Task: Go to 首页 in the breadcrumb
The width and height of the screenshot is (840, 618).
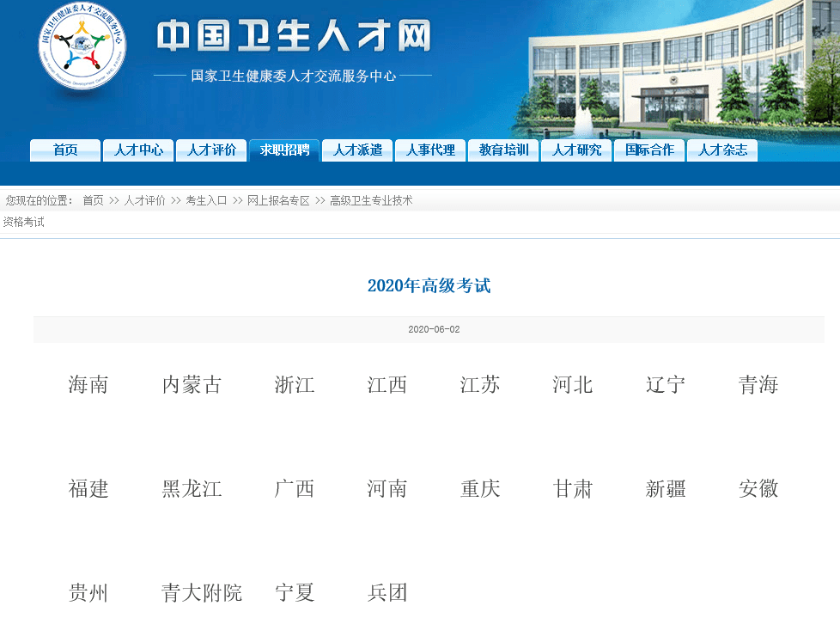Action: coord(94,200)
